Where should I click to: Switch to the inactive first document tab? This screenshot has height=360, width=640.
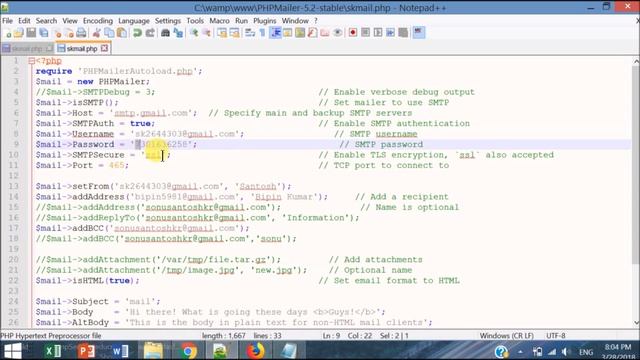coord(27,49)
